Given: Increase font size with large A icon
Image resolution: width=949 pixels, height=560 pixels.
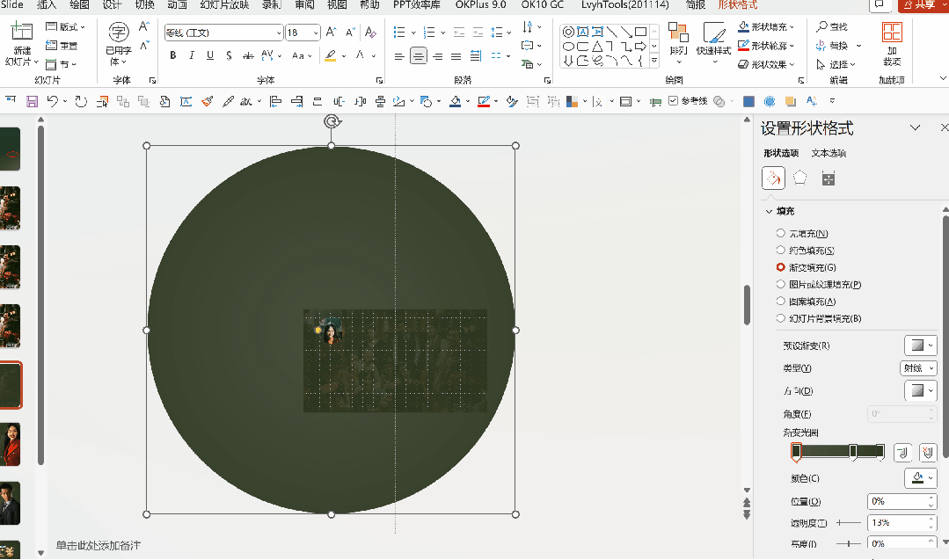Looking at the screenshot, I should [331, 32].
